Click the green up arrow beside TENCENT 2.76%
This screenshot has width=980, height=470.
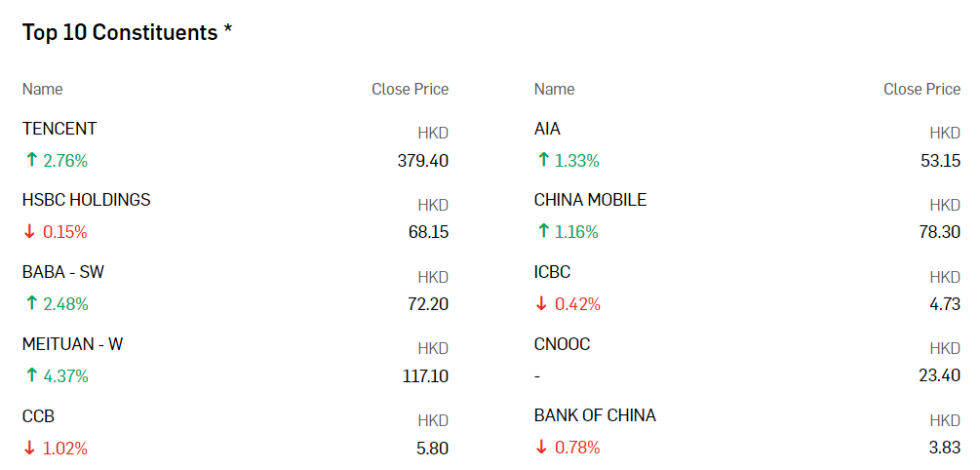(x=30, y=161)
